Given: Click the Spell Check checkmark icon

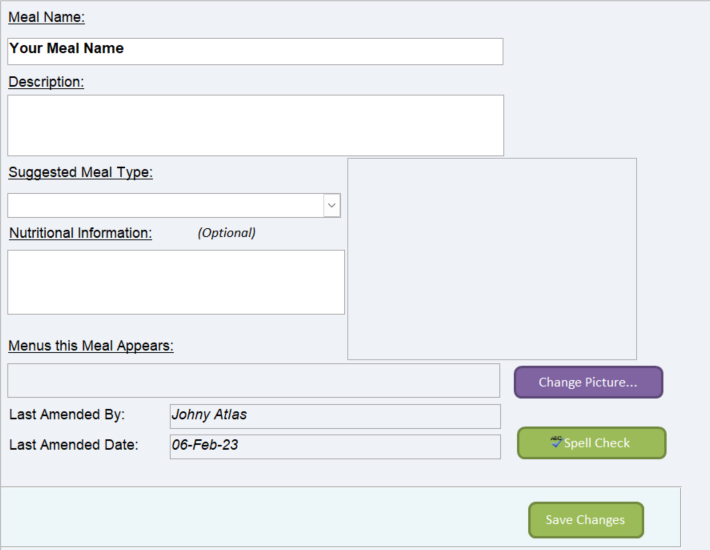Looking at the screenshot, I should (x=556, y=442).
